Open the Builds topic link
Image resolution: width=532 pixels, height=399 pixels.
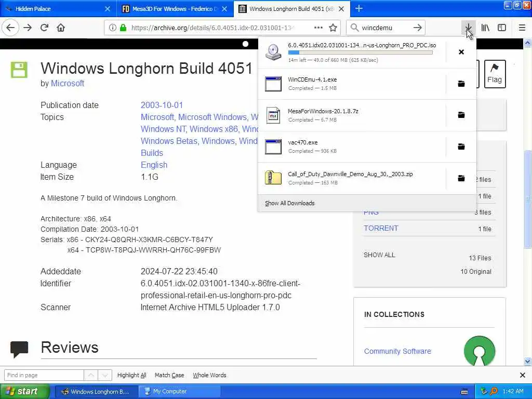(152, 153)
